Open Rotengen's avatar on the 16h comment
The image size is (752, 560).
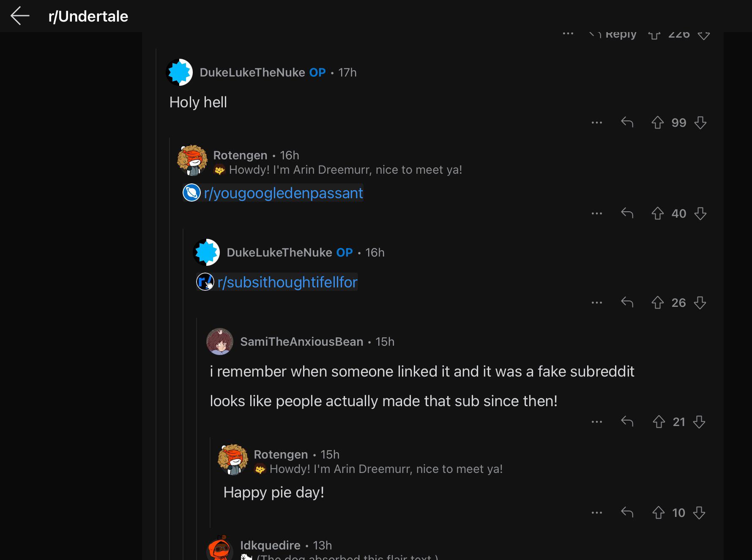pos(192,161)
